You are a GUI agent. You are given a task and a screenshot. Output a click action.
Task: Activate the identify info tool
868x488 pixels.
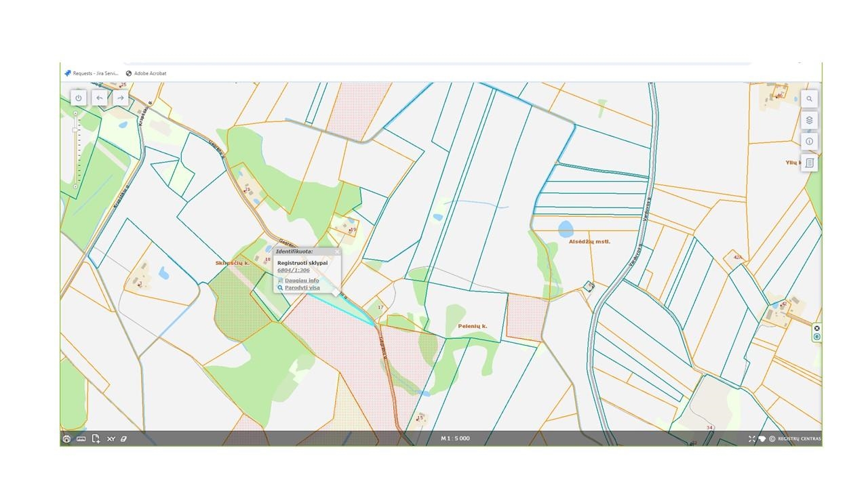(809, 142)
